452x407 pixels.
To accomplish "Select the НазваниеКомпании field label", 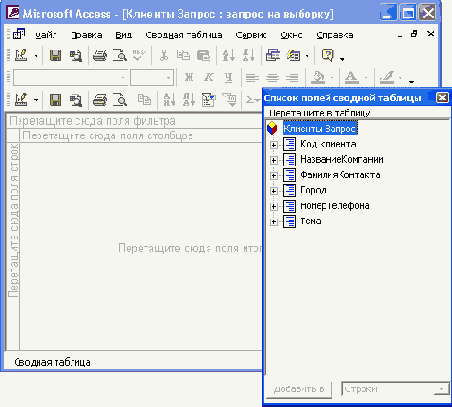I will click(342, 160).
